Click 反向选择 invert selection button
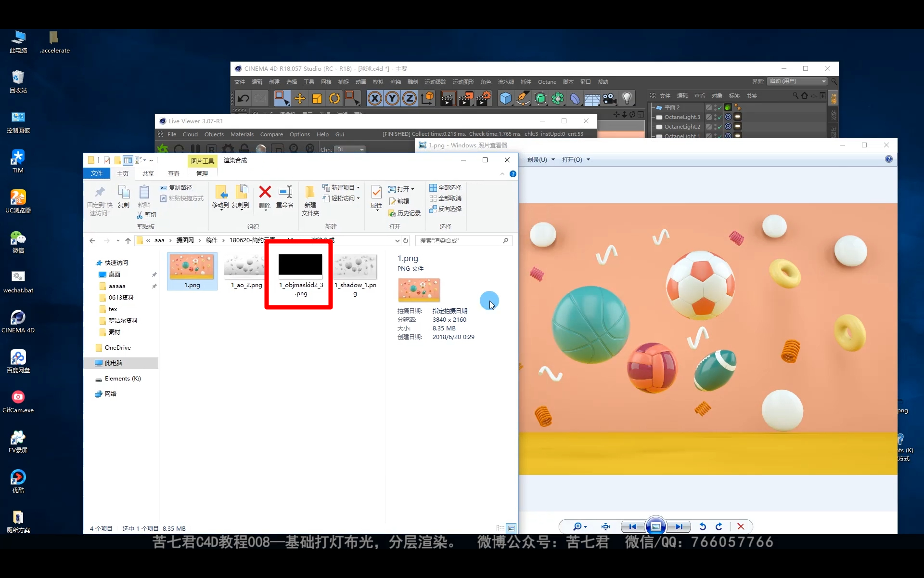This screenshot has height=578, width=924. point(446,209)
